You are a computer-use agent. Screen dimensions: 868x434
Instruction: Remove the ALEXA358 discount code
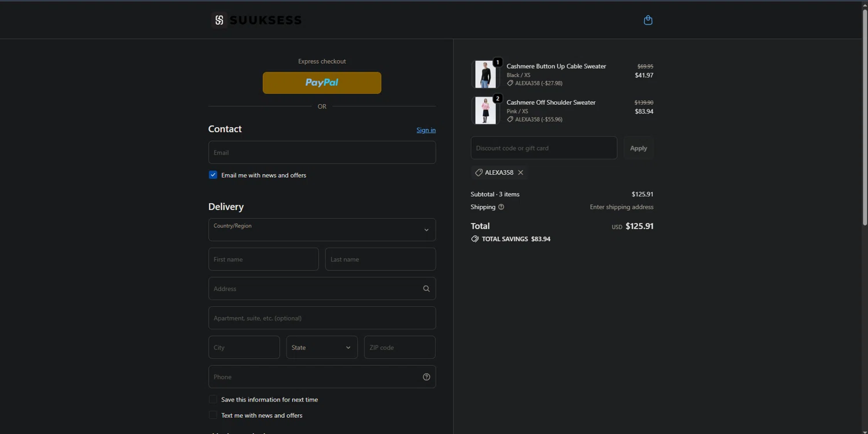[521, 172]
